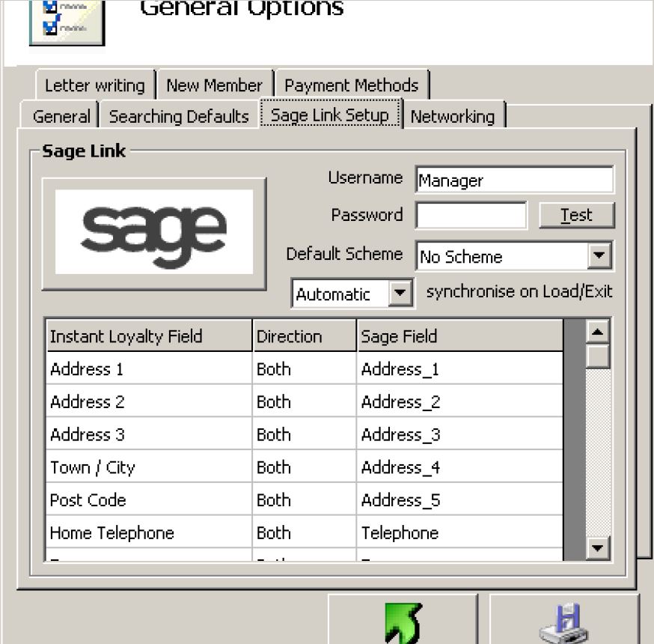The image size is (654, 644).
Task: Click the General Options checklist icon
Action: 67,22
